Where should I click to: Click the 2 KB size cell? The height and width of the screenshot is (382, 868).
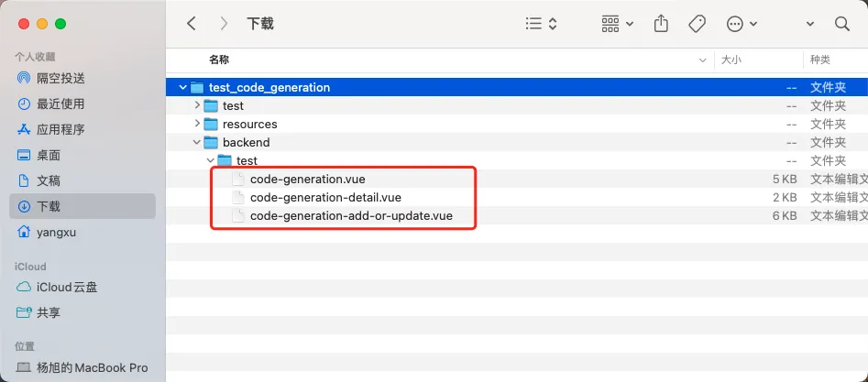click(785, 198)
